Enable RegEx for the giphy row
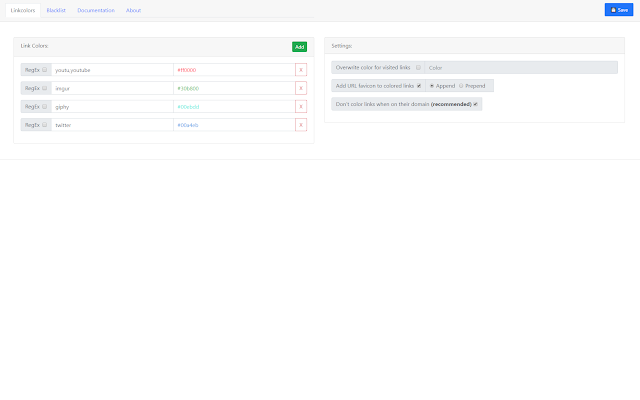Image resolution: width=640 pixels, height=400 pixels. point(44,107)
